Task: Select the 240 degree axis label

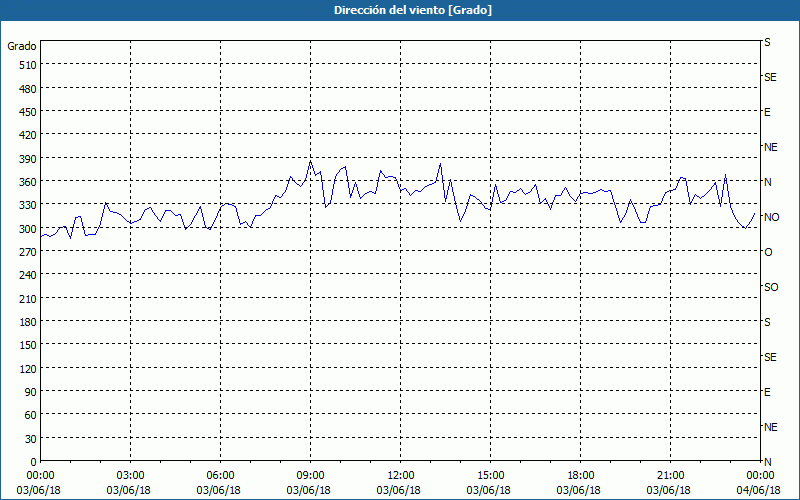Action: pyautogui.click(x=29, y=275)
